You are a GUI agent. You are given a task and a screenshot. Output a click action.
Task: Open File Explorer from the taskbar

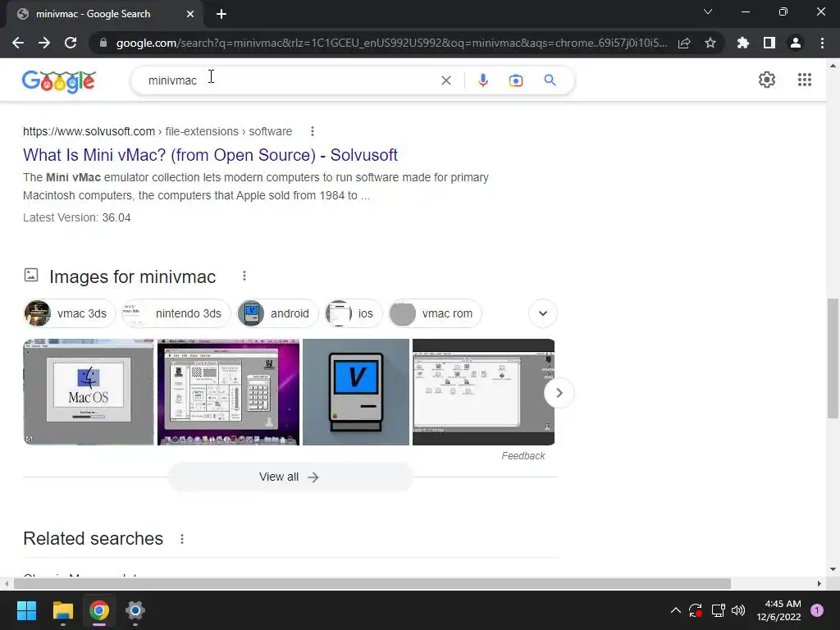tap(62, 610)
